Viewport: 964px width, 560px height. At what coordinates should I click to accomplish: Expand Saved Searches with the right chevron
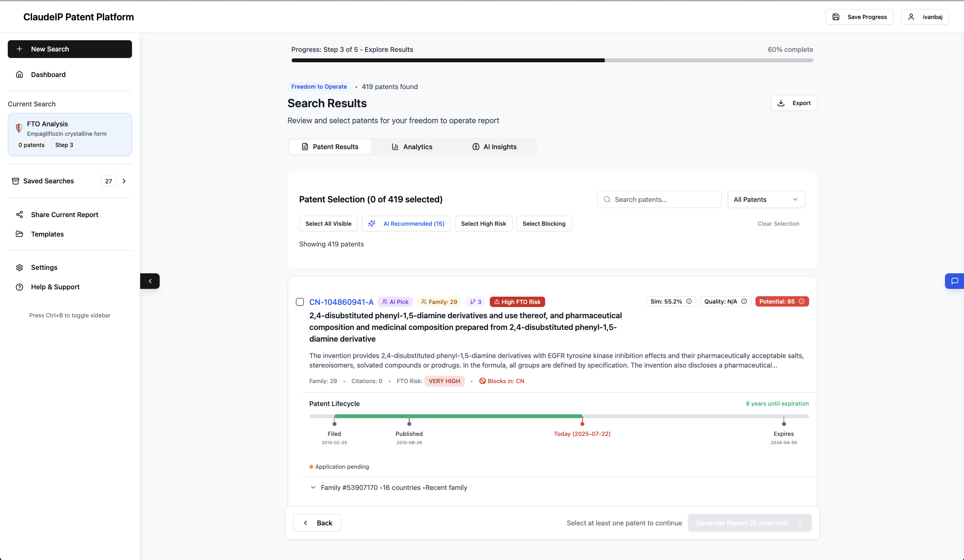pos(124,181)
